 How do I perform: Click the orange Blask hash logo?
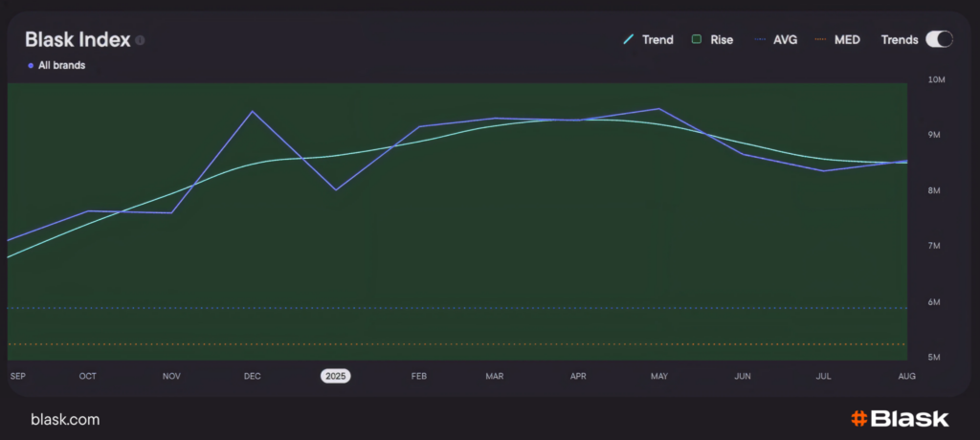(858, 419)
